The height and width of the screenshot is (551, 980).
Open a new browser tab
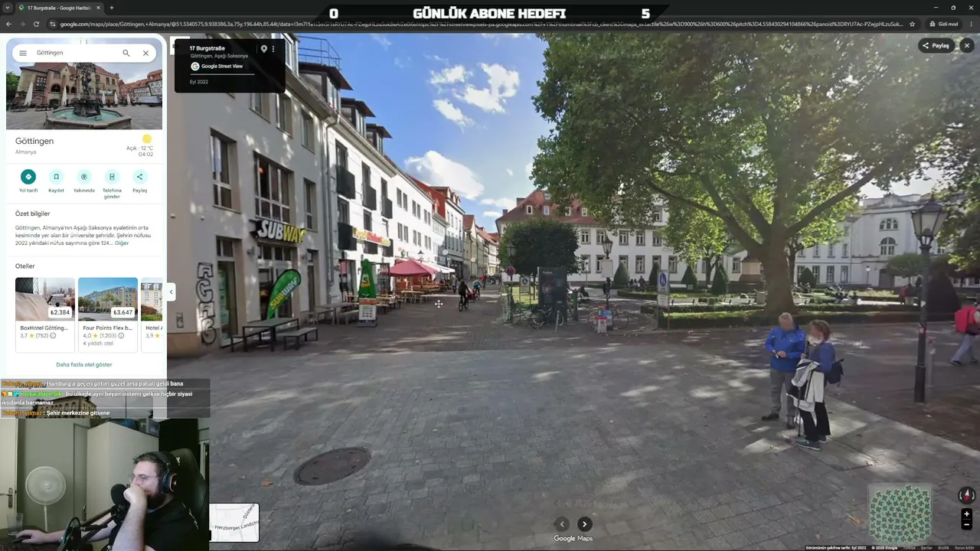pyautogui.click(x=111, y=8)
